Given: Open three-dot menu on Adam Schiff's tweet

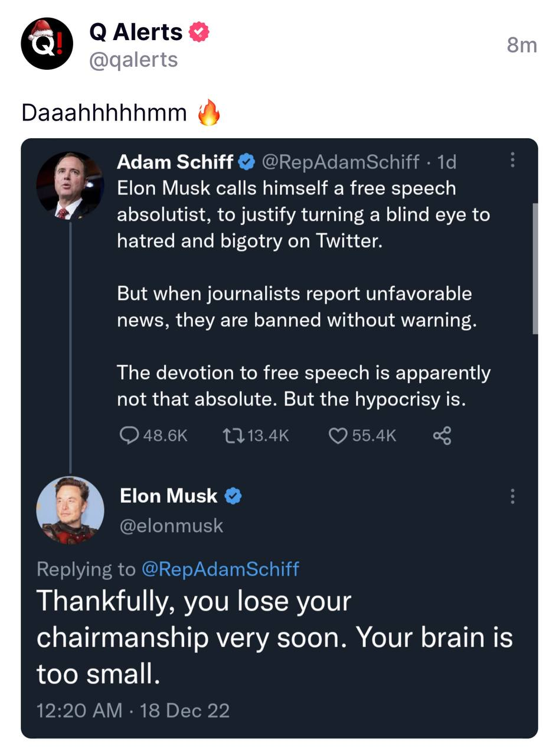Looking at the screenshot, I should [512, 159].
